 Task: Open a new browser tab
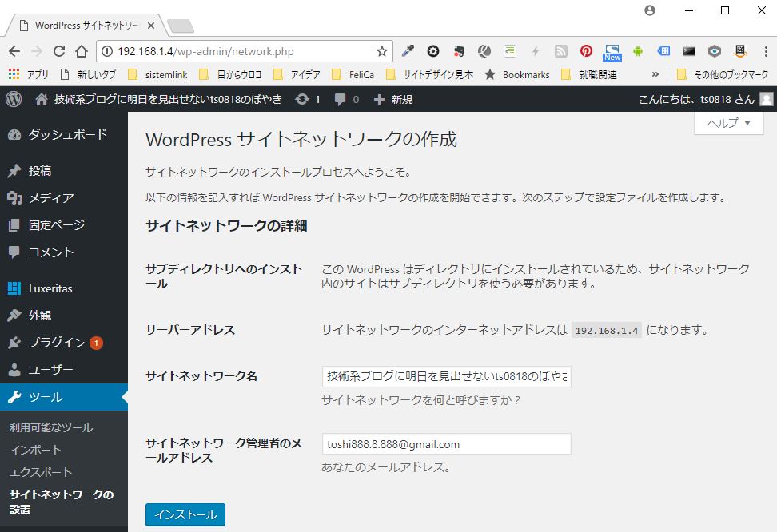(x=181, y=26)
